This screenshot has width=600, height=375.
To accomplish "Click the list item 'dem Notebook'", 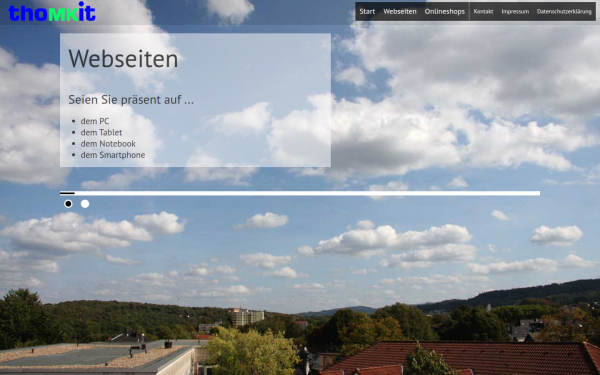I will coord(108,143).
